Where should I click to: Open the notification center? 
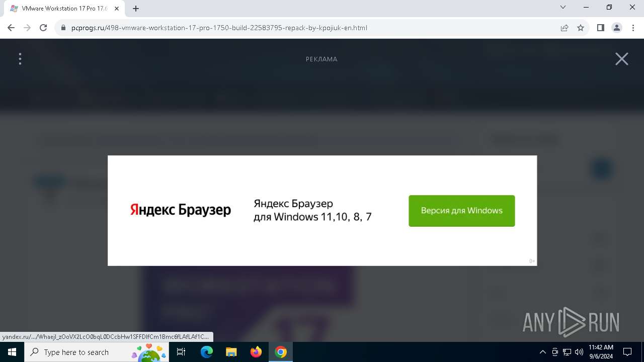[627, 352]
